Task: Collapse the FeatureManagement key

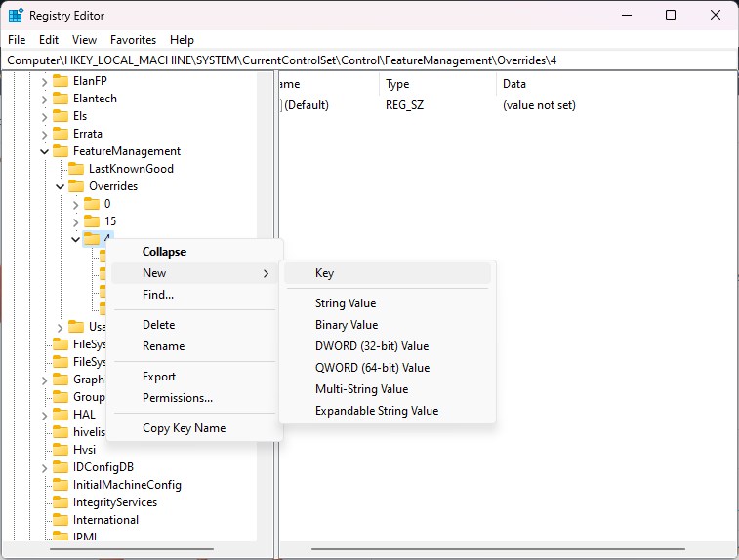Action: 44,151
